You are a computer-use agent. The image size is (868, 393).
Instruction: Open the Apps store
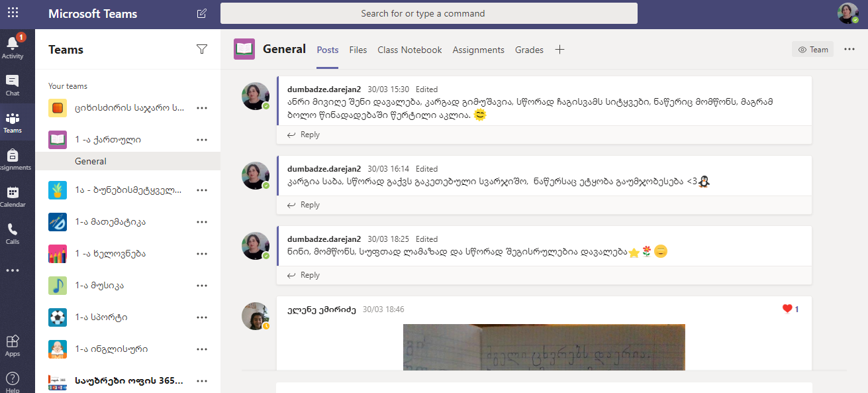click(13, 345)
